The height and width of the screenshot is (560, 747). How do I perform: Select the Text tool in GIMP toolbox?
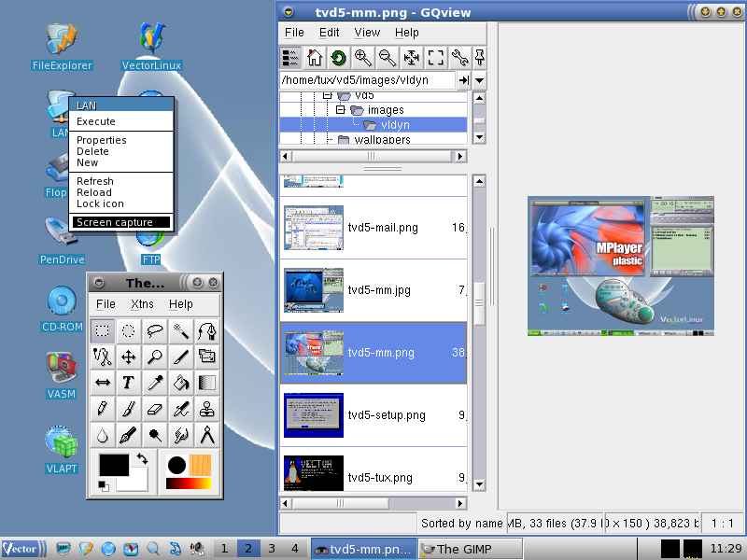click(x=128, y=383)
